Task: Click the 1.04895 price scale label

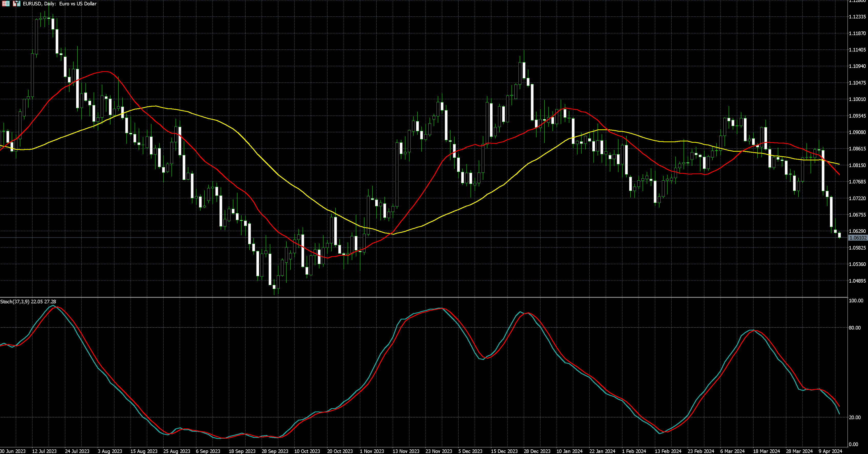Action: tap(857, 281)
